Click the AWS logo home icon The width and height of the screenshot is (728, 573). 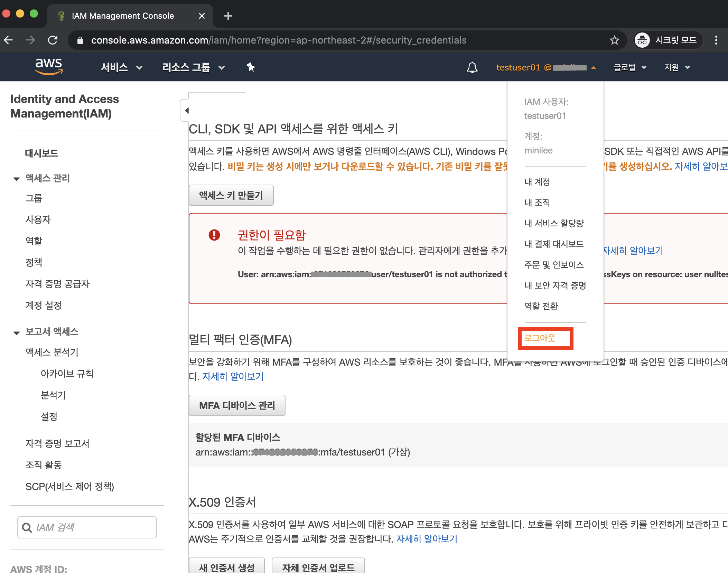click(x=49, y=66)
